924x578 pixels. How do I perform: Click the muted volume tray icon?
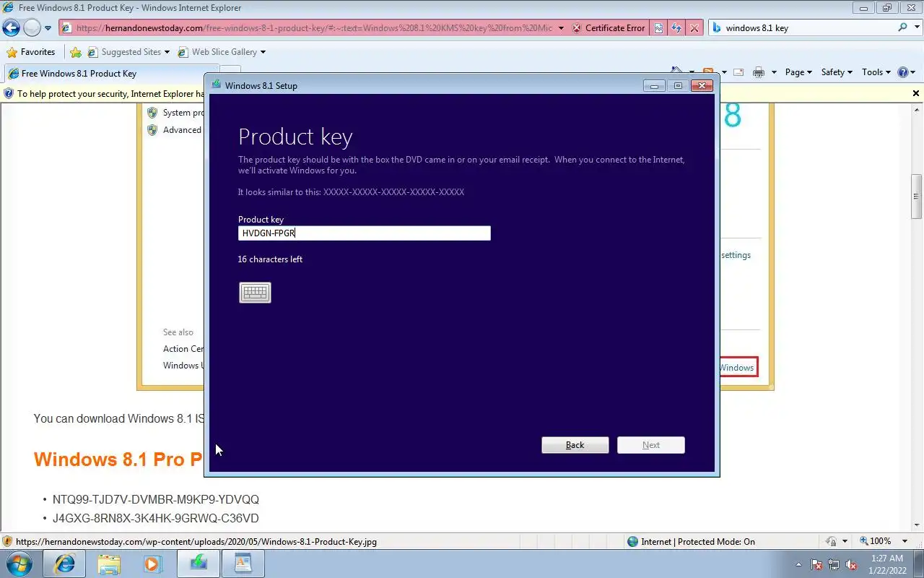point(852,564)
